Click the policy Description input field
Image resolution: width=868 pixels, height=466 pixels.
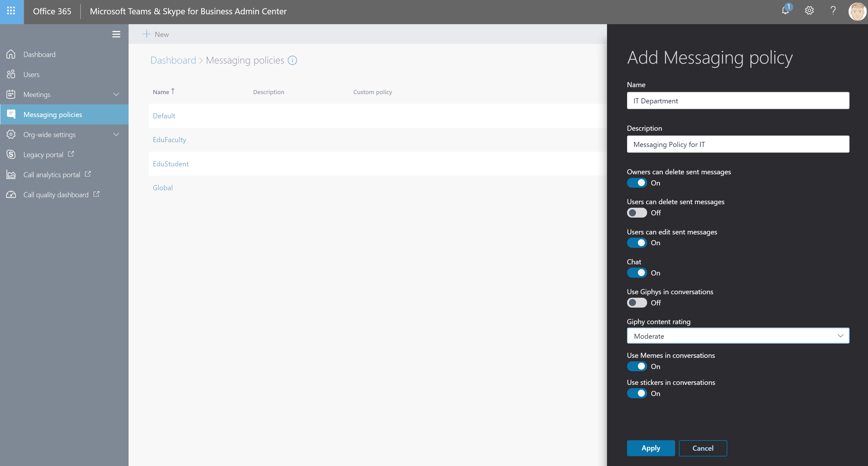(x=738, y=144)
